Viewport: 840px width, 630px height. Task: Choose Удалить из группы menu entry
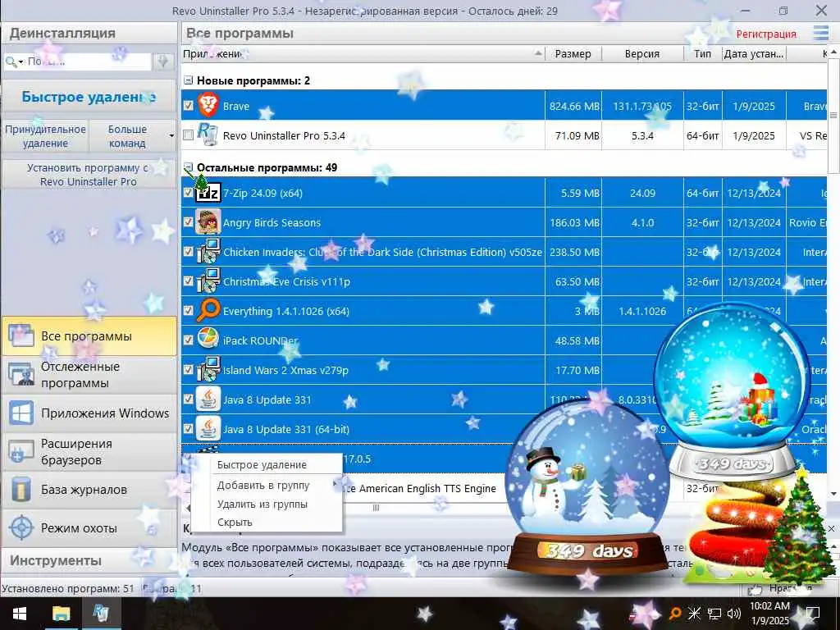pyautogui.click(x=267, y=504)
